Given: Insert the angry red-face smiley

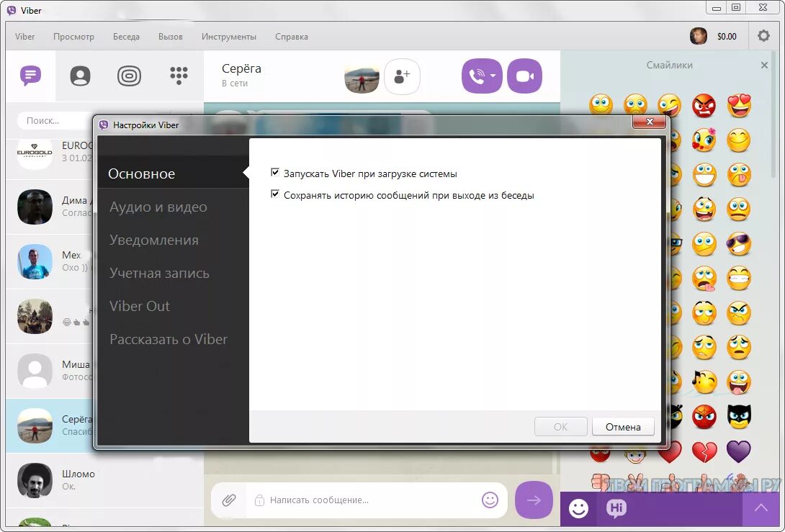Looking at the screenshot, I should (x=704, y=106).
